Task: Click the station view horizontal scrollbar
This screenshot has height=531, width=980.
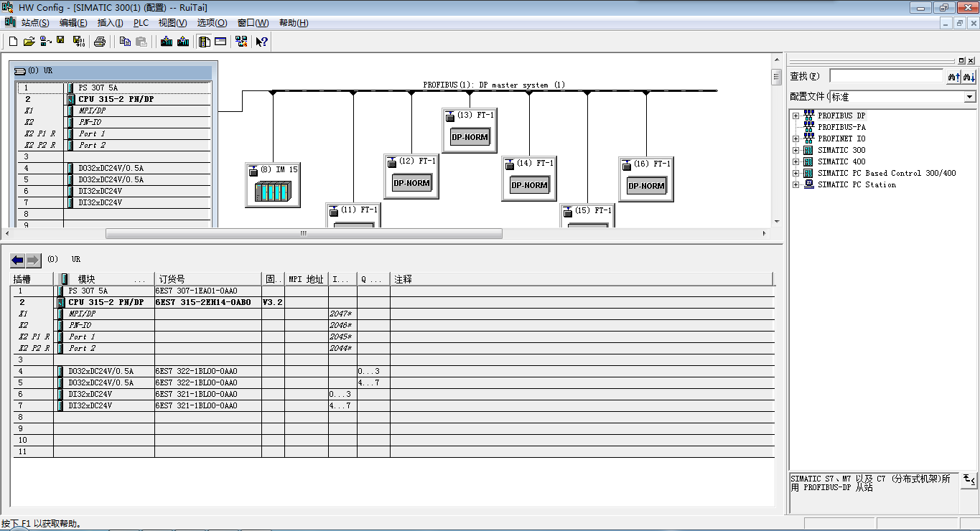Action: [304, 233]
